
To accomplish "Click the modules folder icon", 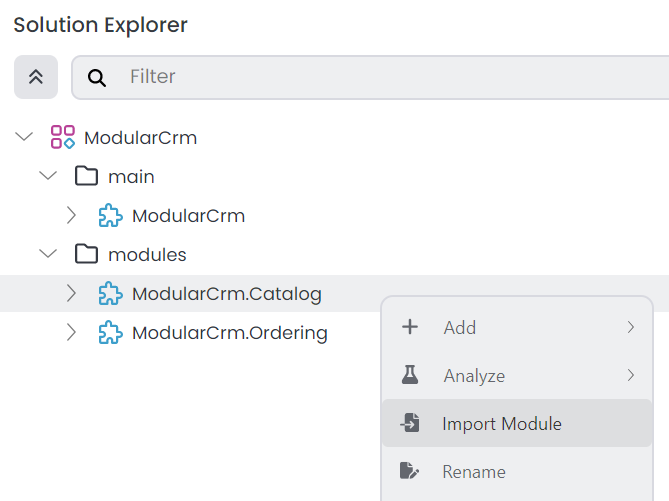I will pos(87,255).
